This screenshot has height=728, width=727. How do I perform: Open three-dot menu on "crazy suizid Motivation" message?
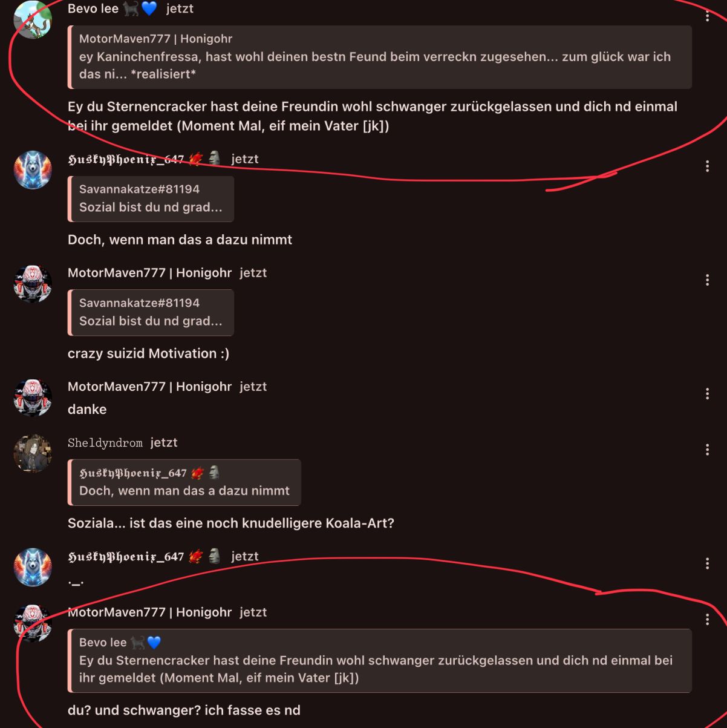pyautogui.click(x=707, y=280)
